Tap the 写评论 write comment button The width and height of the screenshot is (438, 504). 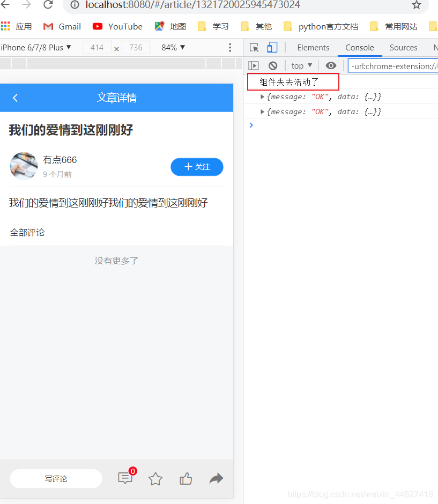56,479
